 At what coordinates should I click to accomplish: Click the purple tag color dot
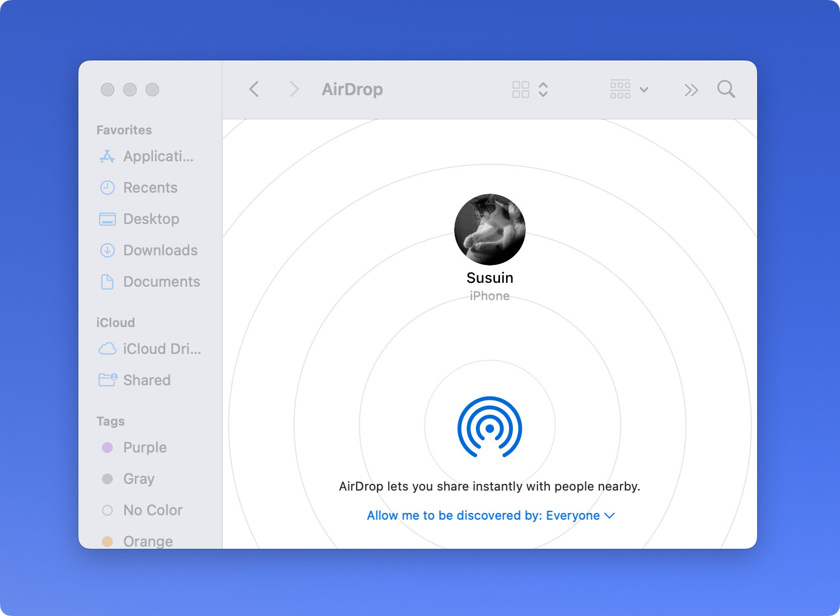coord(108,447)
